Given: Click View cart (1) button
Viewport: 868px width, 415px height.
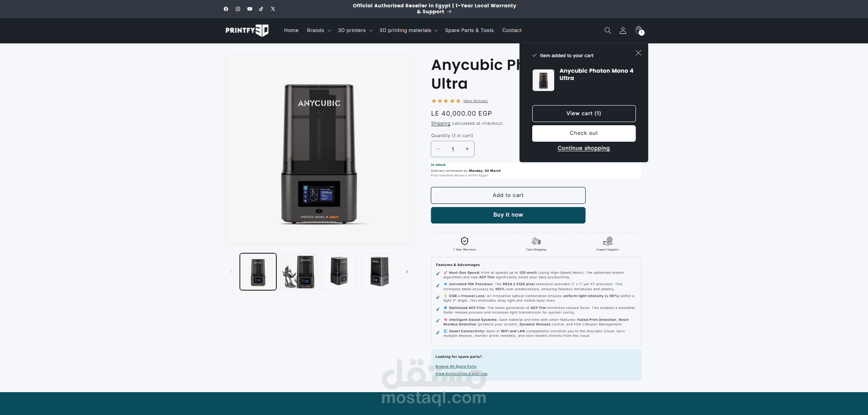Looking at the screenshot, I should 584,113.
